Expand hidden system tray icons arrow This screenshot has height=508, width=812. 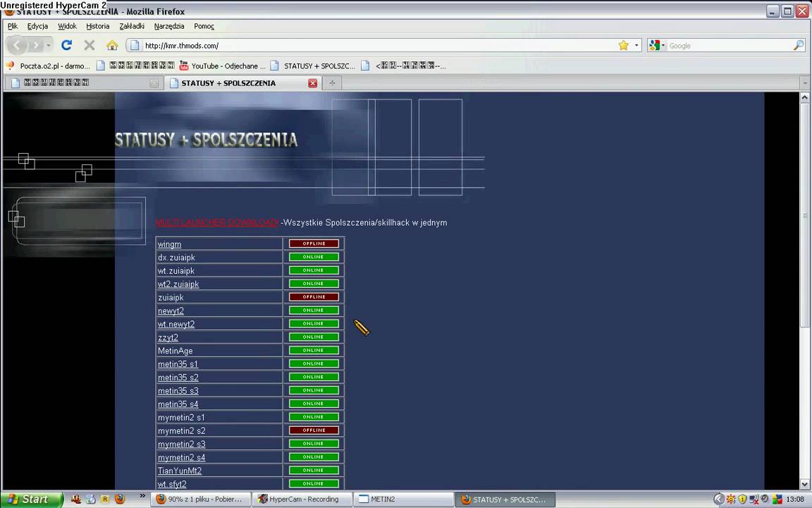point(718,500)
